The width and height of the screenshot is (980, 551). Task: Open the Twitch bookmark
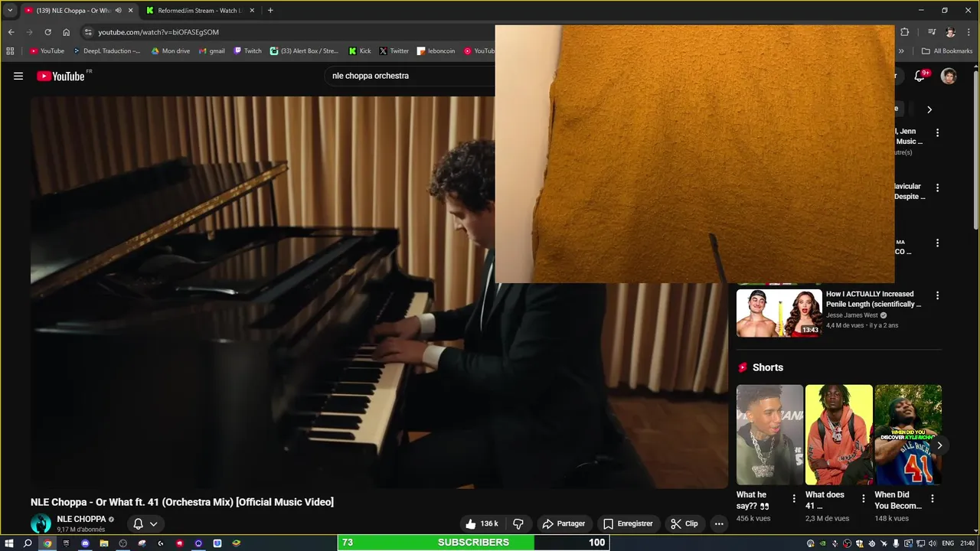click(x=247, y=51)
